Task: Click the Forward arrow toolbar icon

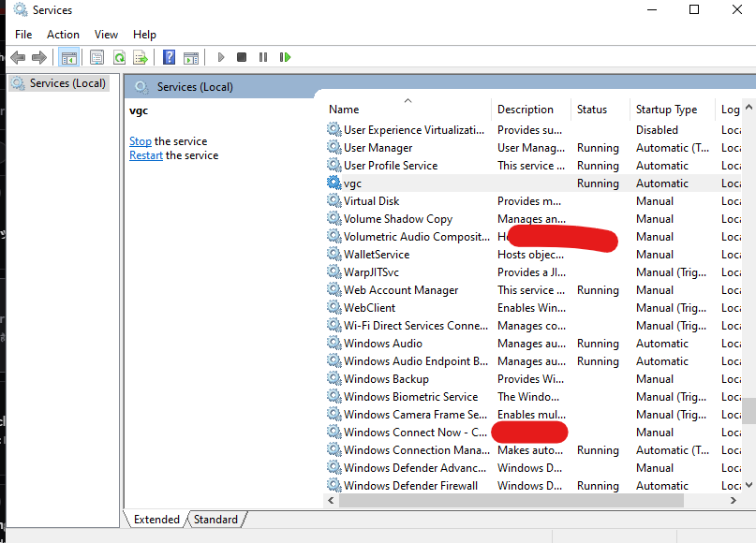Action: point(39,57)
